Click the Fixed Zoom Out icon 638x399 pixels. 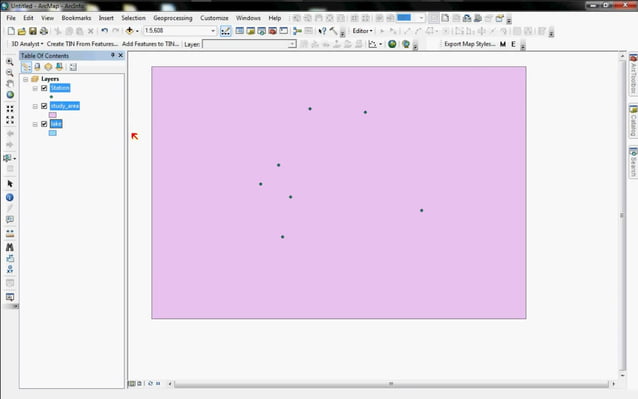[10, 120]
